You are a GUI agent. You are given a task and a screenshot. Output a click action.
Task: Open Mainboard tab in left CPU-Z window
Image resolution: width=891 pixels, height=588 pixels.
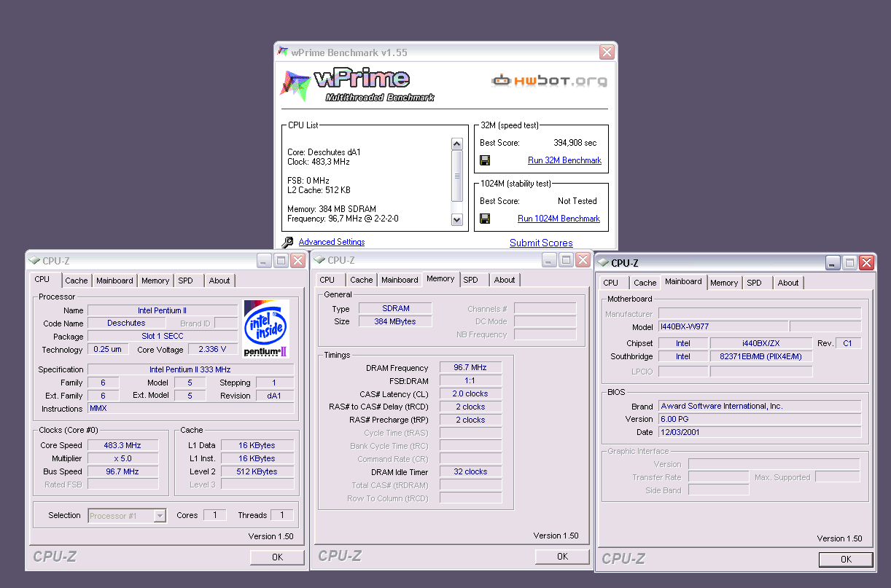114,281
